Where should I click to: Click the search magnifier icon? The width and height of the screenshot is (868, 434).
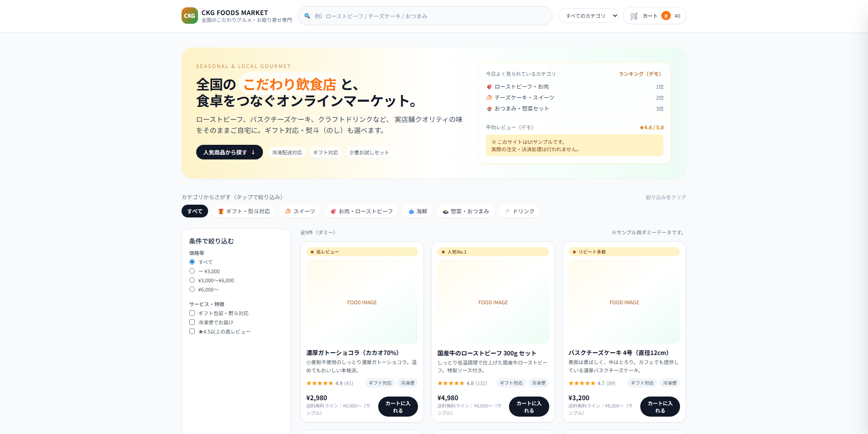point(308,16)
